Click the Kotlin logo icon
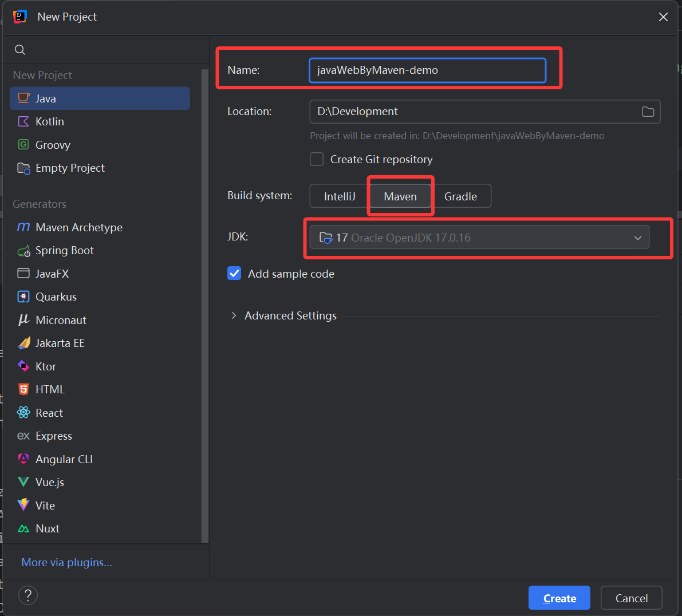The width and height of the screenshot is (682, 616). [23, 121]
